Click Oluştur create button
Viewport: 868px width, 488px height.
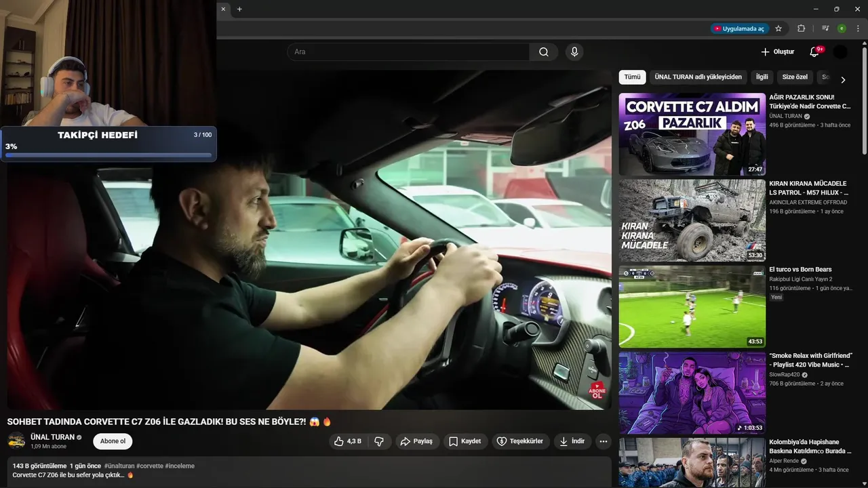coord(777,52)
